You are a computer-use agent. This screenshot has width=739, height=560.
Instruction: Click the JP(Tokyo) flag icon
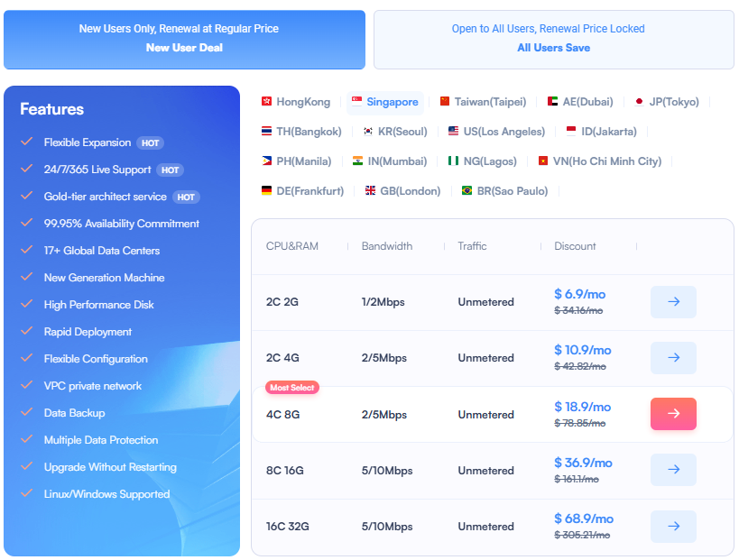click(640, 102)
